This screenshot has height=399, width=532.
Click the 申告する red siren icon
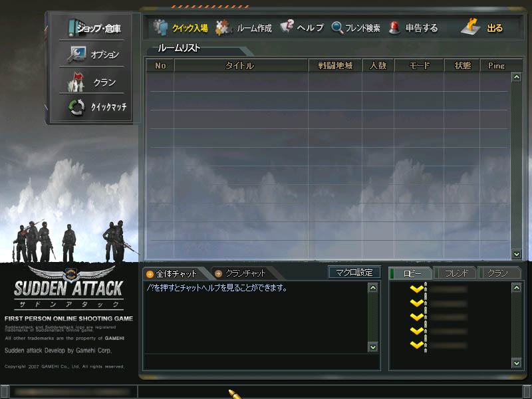pyautogui.click(x=394, y=27)
